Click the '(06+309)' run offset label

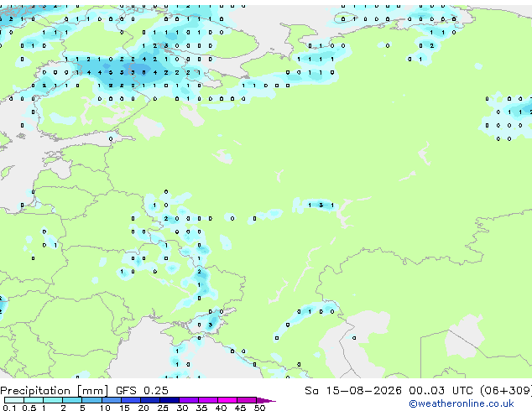coord(506,391)
